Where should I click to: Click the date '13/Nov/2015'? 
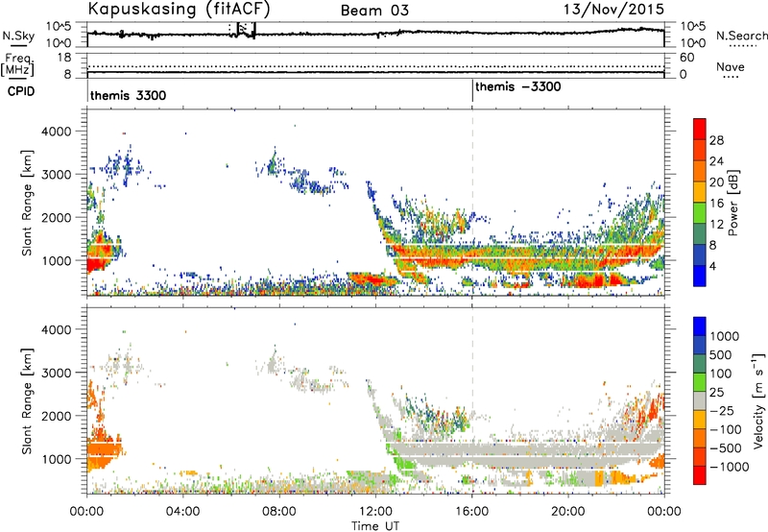613,9
